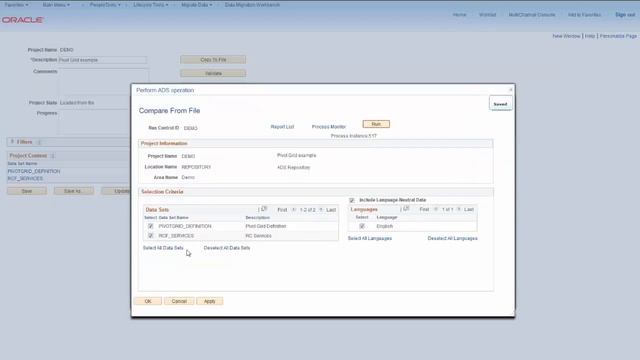Open Languages grid in new window icon
The height and width of the screenshot is (360, 640).
406,209
